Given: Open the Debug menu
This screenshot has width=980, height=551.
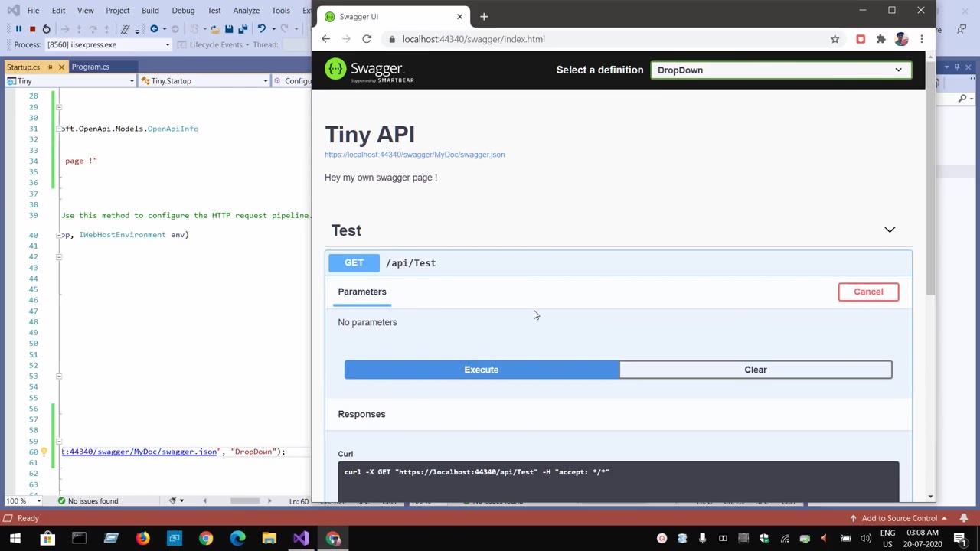Looking at the screenshot, I should pyautogui.click(x=183, y=11).
